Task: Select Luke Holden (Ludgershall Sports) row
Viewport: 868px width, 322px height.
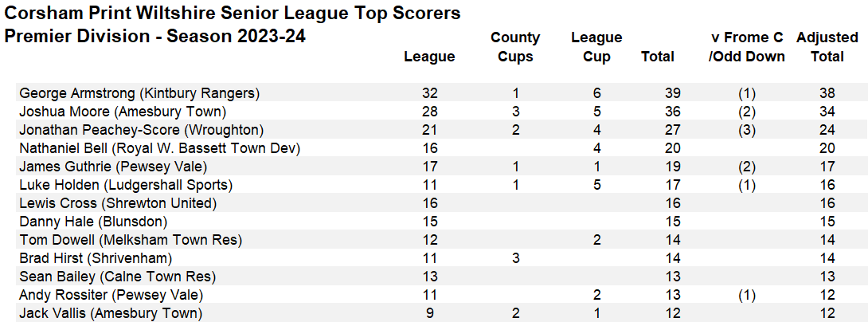Action: (x=125, y=185)
